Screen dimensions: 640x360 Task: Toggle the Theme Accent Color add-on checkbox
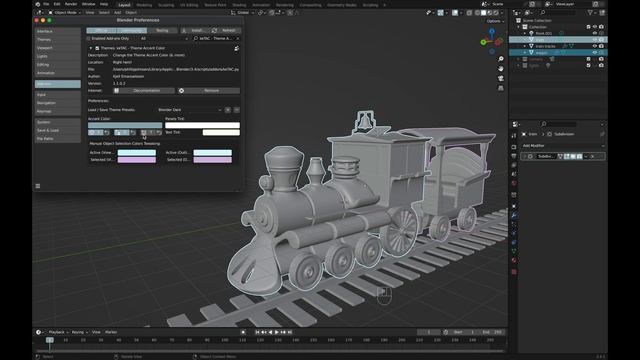pyautogui.click(x=97, y=48)
